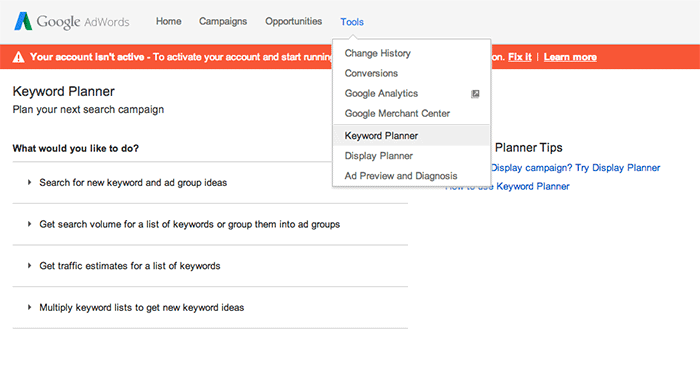Open the Home tab
The height and width of the screenshot is (377, 700).
[x=168, y=21]
